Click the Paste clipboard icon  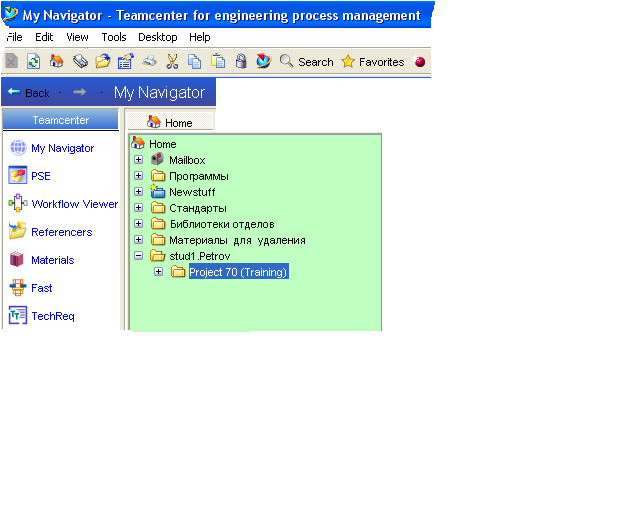218,61
